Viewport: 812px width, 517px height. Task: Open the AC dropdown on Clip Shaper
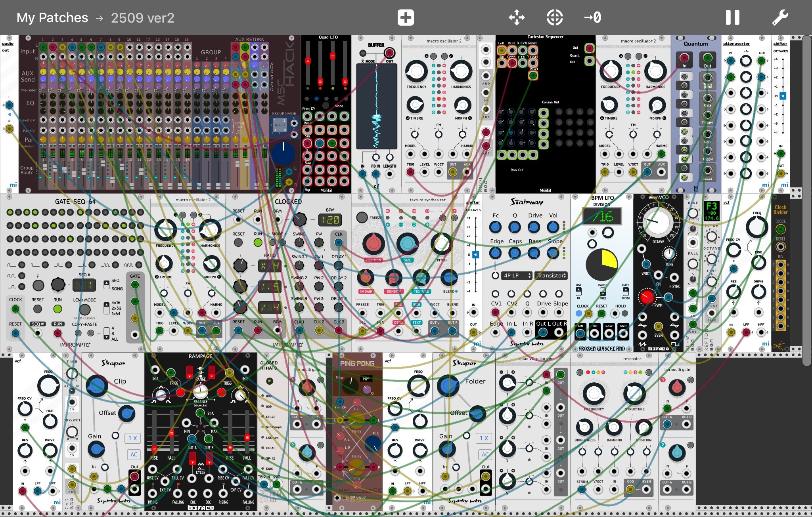134,454
